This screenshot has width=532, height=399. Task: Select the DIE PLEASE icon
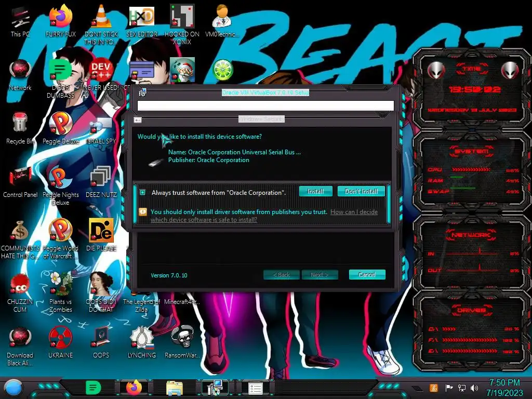pos(101,235)
